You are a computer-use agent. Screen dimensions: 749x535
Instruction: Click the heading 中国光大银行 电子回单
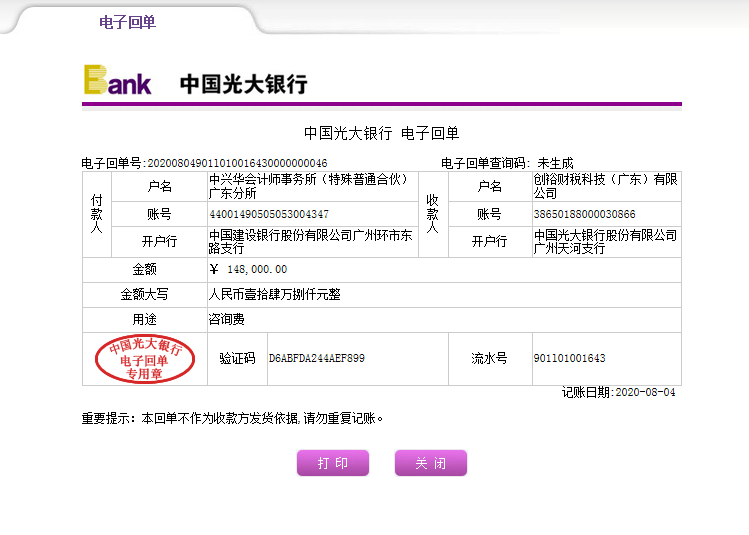coord(382,133)
